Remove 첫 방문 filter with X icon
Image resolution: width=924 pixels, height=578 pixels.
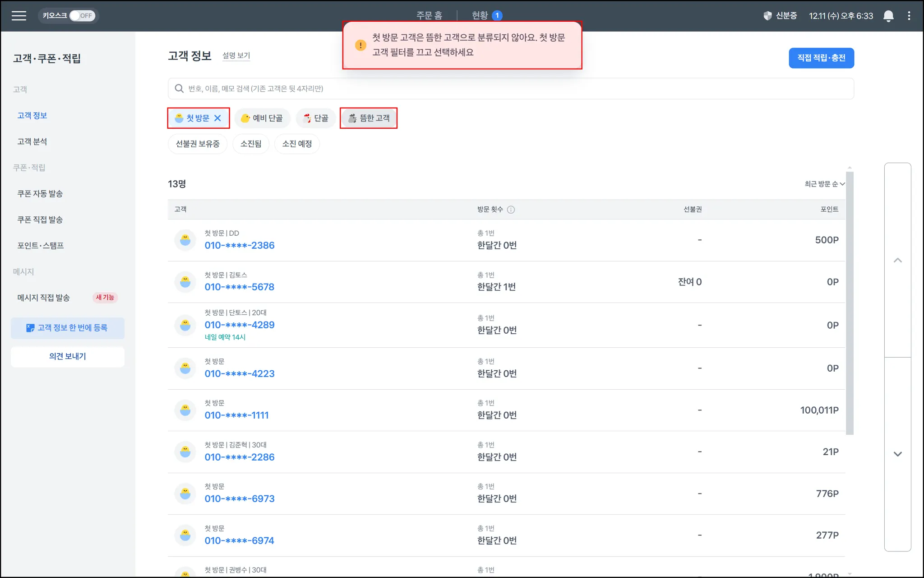(x=217, y=118)
